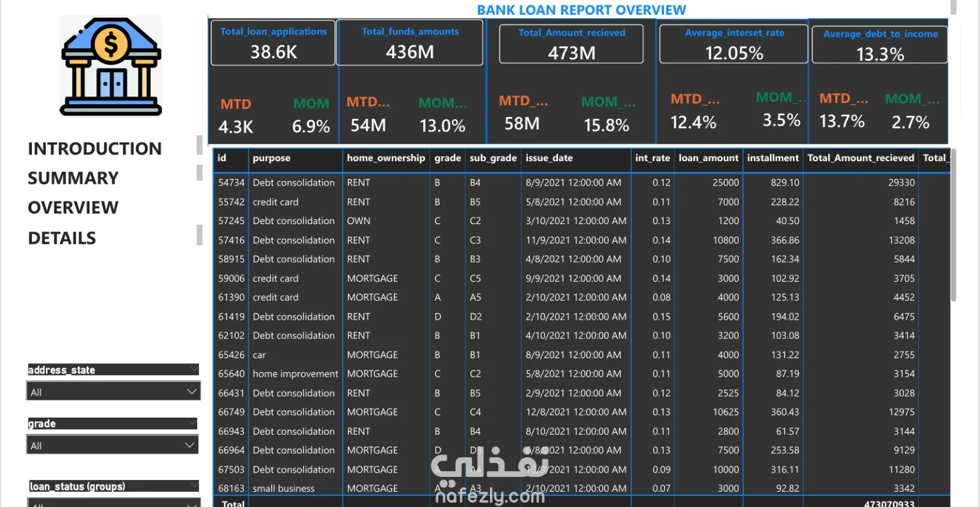Image resolution: width=980 pixels, height=507 pixels.
Task: Click the BANK LOAN REPORT OVERVIEW title
Action: coord(581,10)
